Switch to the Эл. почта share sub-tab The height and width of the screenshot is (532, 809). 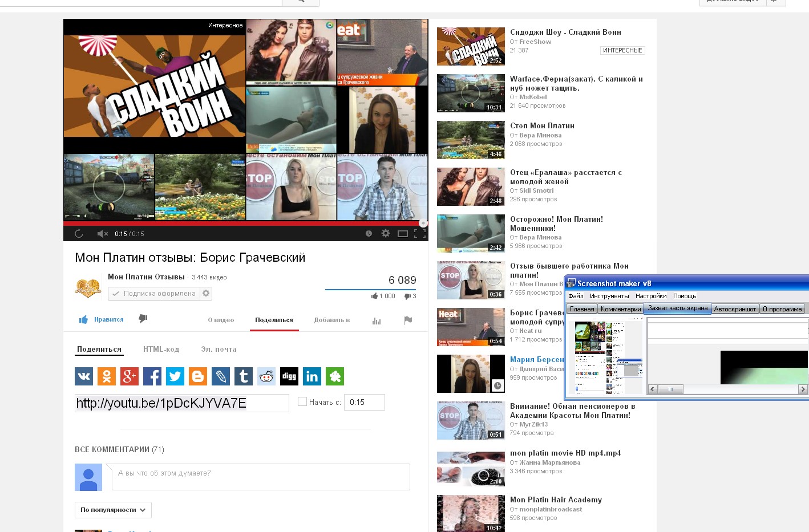(219, 350)
